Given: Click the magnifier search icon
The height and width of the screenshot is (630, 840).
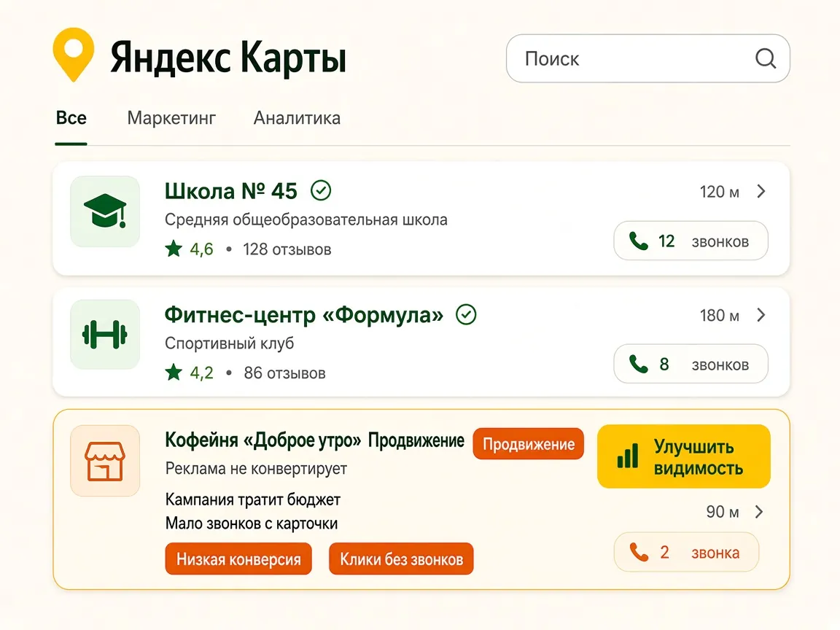Looking at the screenshot, I should click(x=766, y=58).
